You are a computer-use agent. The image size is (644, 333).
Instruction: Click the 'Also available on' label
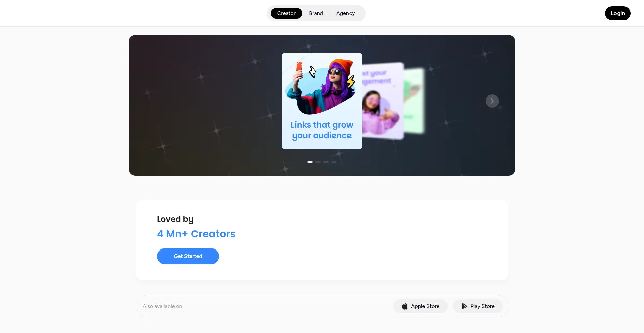(x=162, y=306)
